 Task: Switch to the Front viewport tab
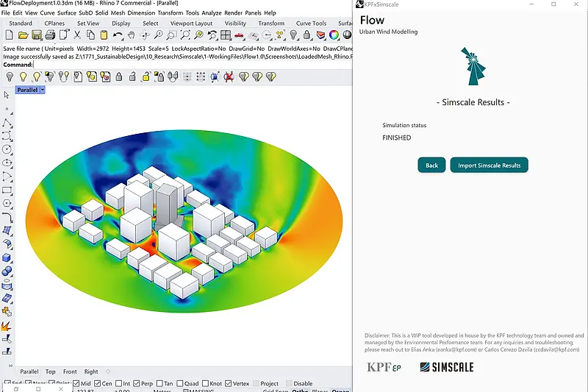coord(70,371)
